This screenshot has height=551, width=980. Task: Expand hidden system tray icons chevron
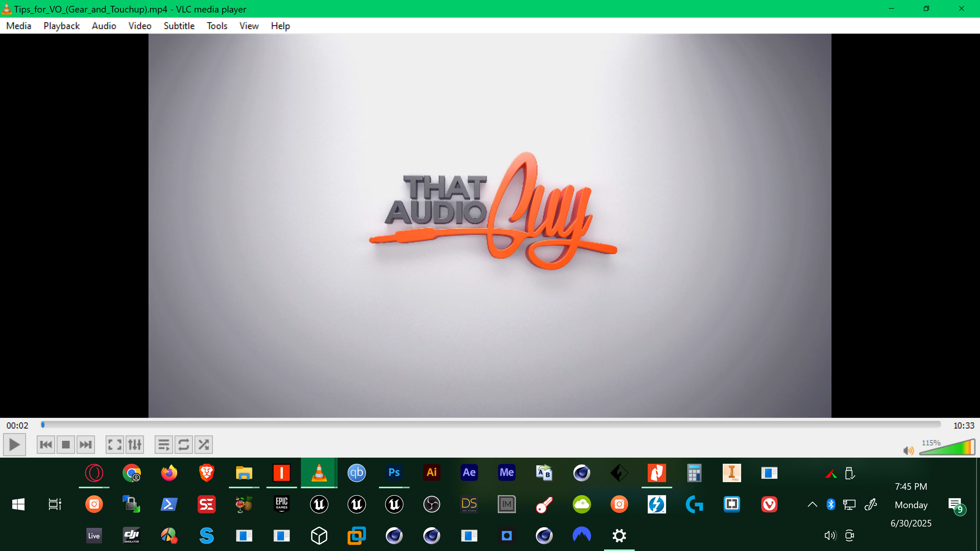pyautogui.click(x=812, y=505)
